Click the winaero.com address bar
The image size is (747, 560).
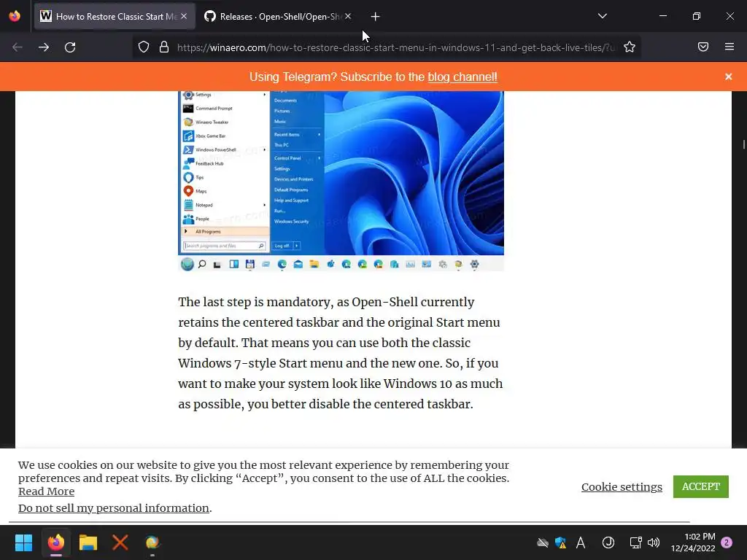pyautogui.click(x=395, y=47)
